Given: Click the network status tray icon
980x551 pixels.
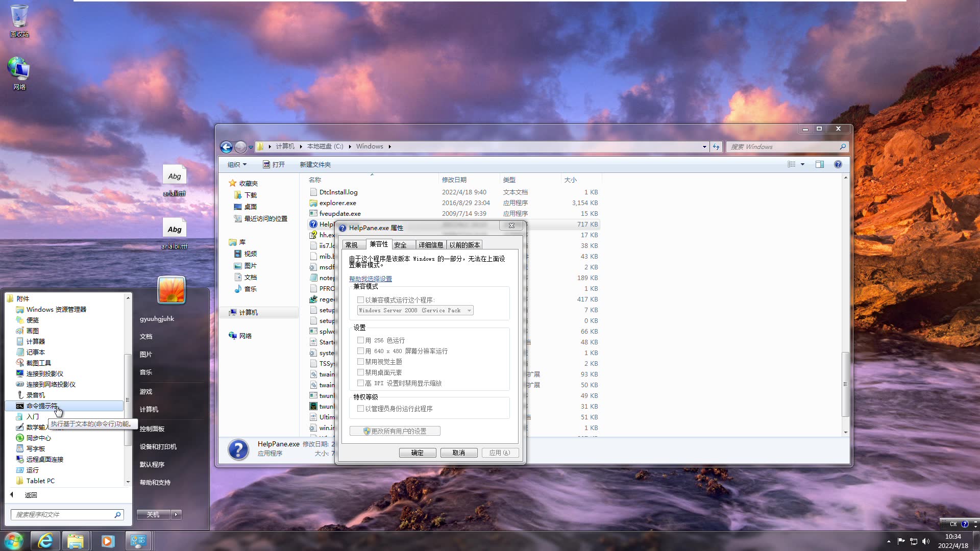Looking at the screenshot, I should tap(913, 541).
